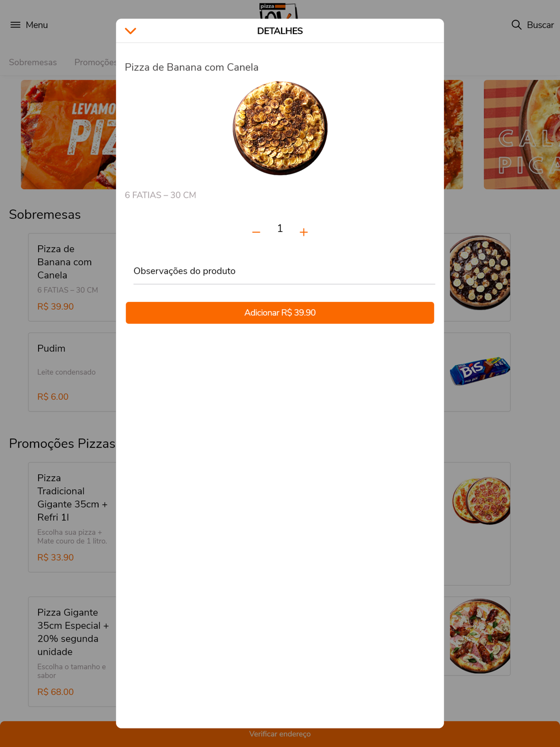Click the banana pizza product image
The image size is (560, 747).
click(280, 128)
